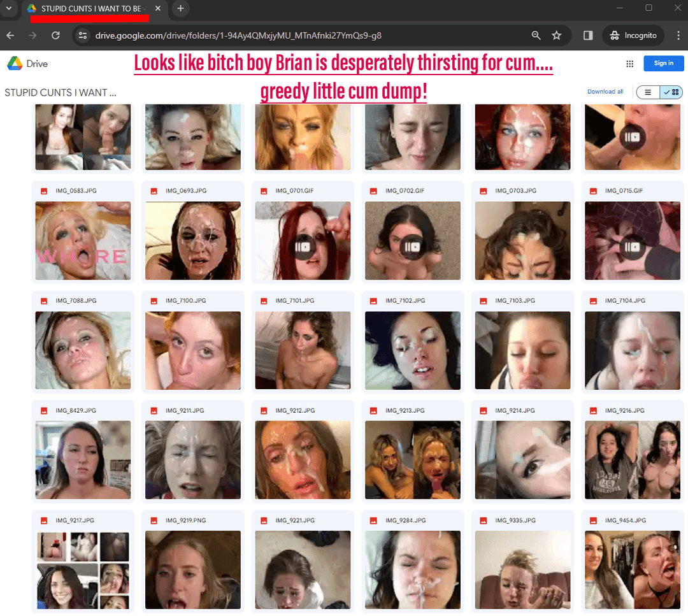
Task: Click the browser back arrow
Action: click(x=10, y=36)
